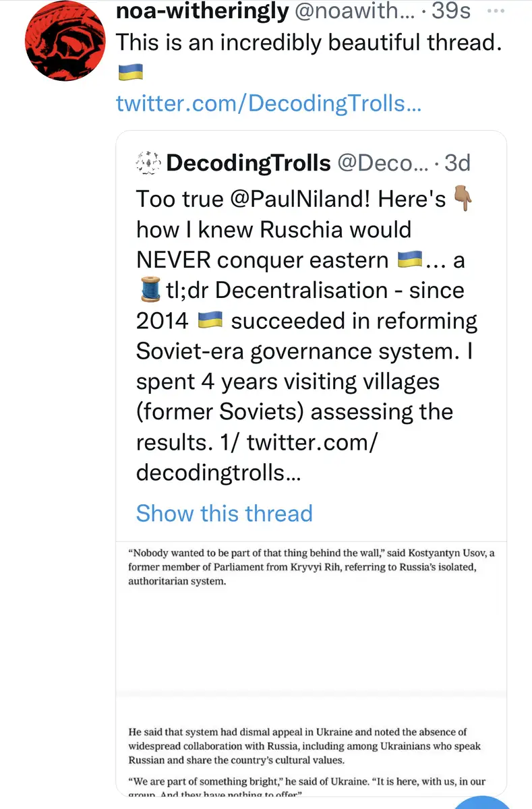Click the Ukraine flag next to '2014'
Viewport: 532px width, 809px height.
[x=210, y=321]
